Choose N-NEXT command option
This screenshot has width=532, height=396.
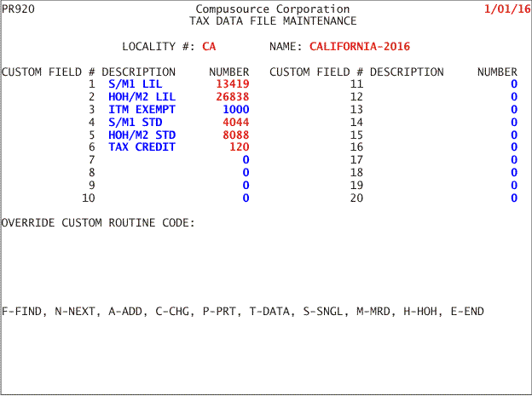(75, 311)
